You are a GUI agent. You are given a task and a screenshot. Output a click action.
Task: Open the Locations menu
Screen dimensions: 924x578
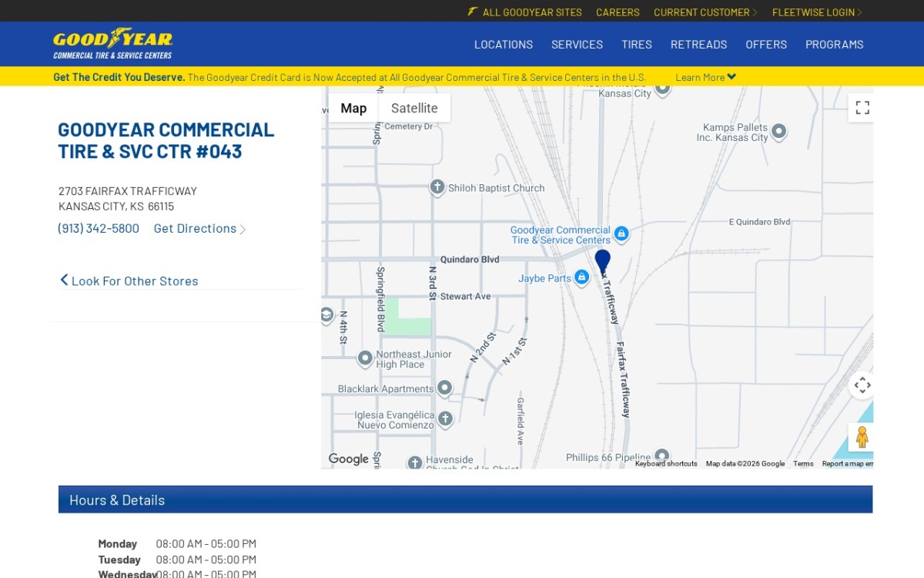[x=504, y=44]
